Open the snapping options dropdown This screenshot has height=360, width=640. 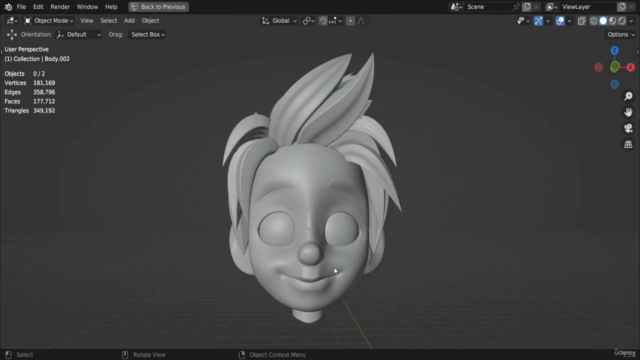[x=335, y=21]
